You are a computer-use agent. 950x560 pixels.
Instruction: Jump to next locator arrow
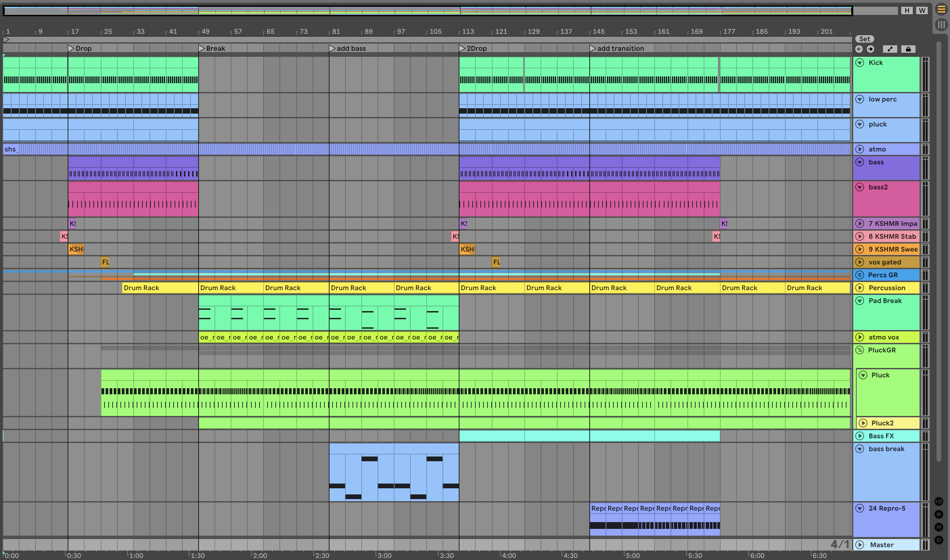point(870,49)
